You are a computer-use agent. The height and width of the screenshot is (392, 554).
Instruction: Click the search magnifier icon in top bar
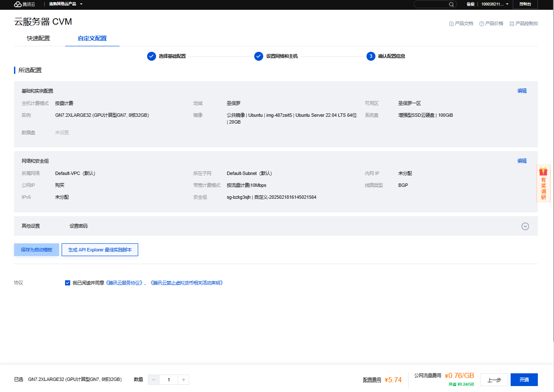click(x=452, y=4)
